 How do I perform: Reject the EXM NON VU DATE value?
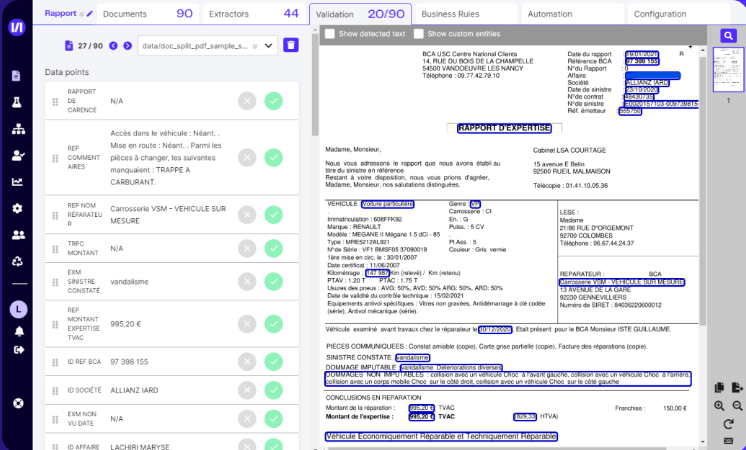[x=247, y=419]
